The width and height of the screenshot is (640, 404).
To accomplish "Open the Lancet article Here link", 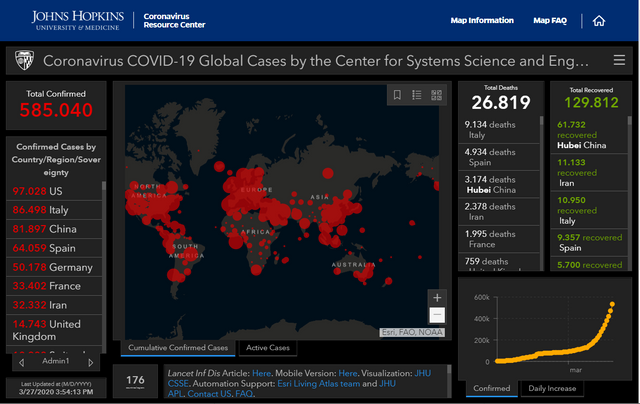I will click(261, 373).
